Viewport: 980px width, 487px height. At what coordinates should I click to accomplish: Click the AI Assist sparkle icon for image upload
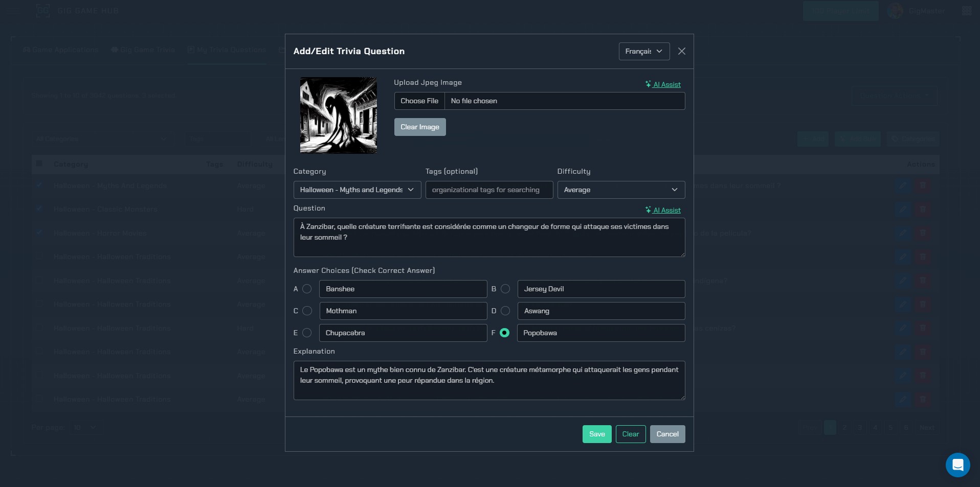point(648,84)
